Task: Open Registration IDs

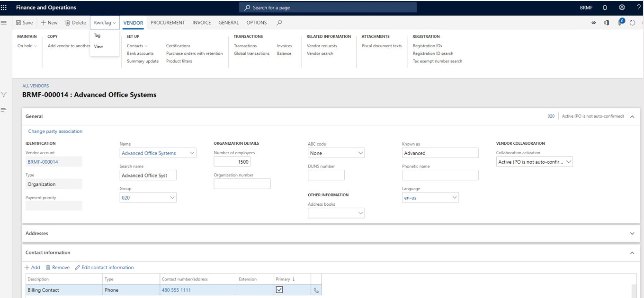Action: (x=427, y=46)
